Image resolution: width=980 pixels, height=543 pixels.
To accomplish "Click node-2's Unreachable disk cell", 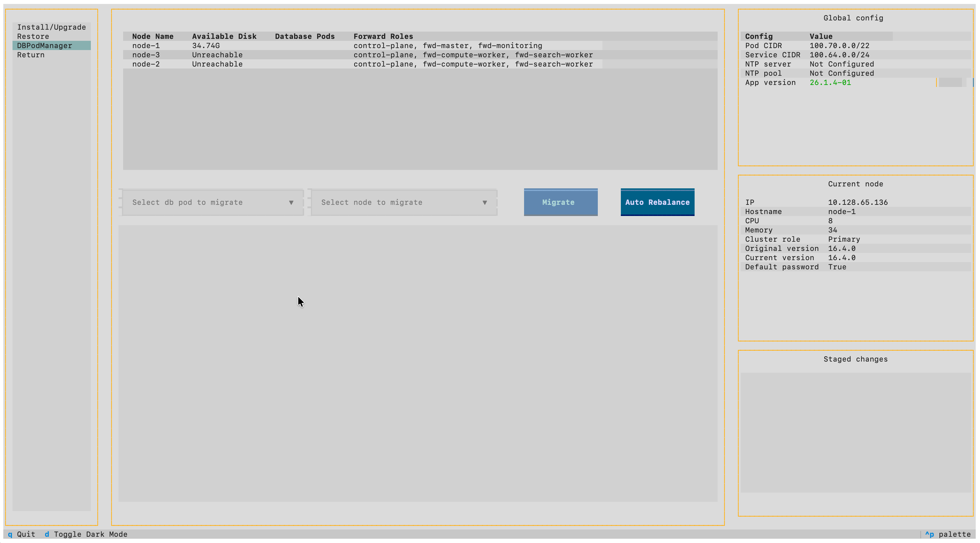I will pos(217,64).
